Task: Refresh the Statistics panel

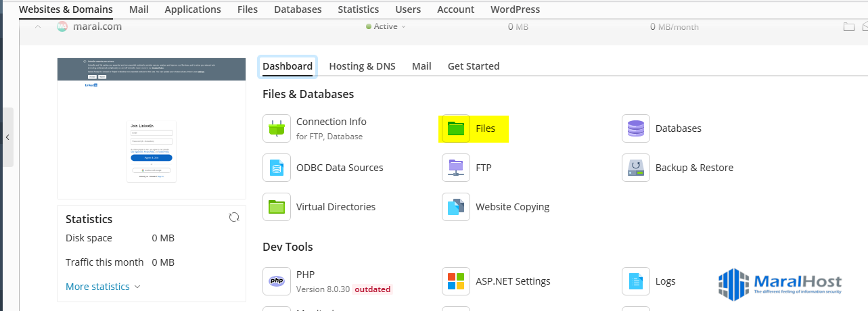Action: pos(234,217)
